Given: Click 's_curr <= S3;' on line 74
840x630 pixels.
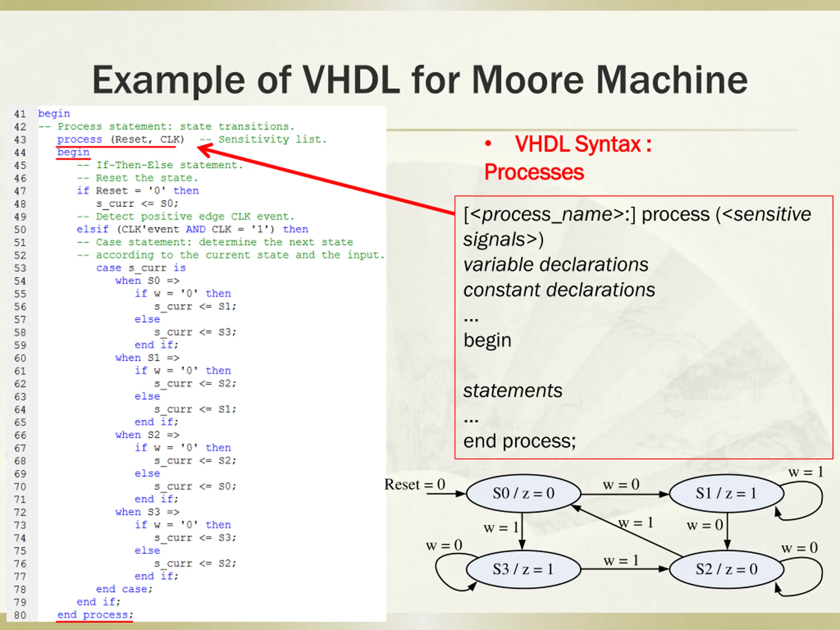Looking at the screenshot, I should pyautogui.click(x=195, y=538).
